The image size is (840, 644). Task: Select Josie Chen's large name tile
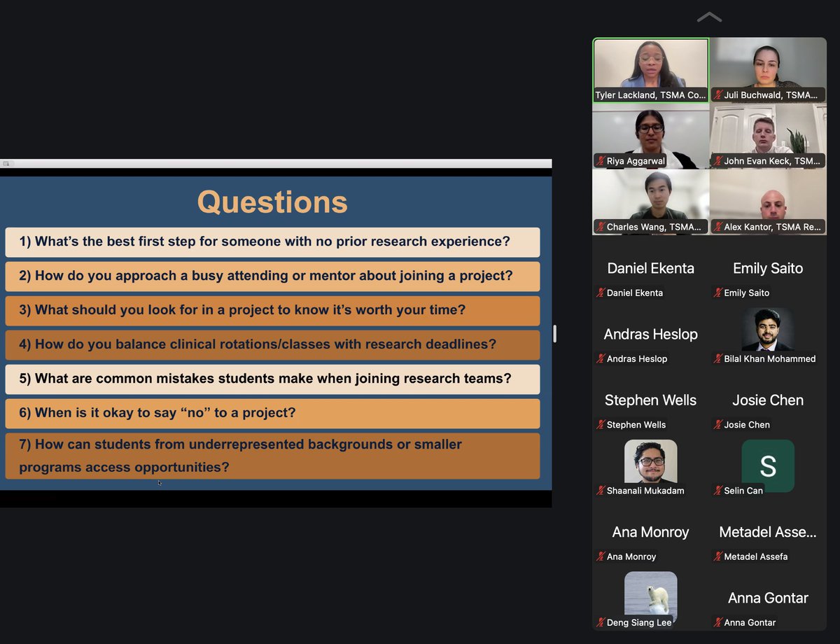(x=768, y=400)
